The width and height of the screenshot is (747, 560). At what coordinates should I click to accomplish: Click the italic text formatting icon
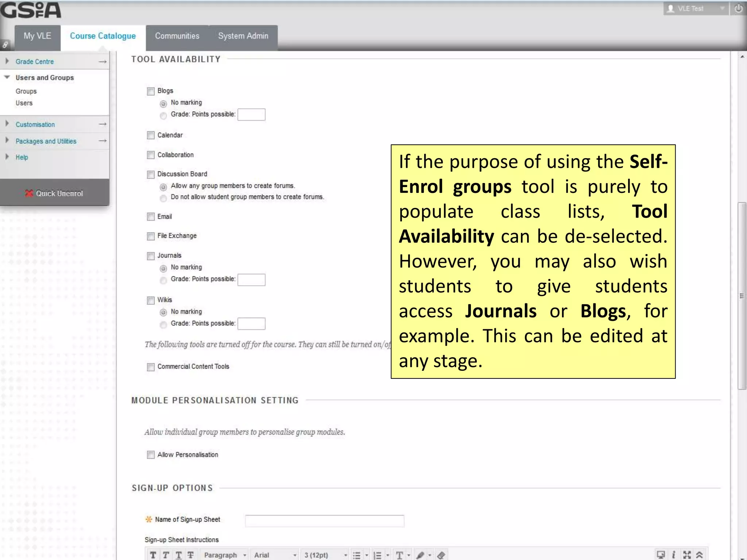click(x=166, y=555)
